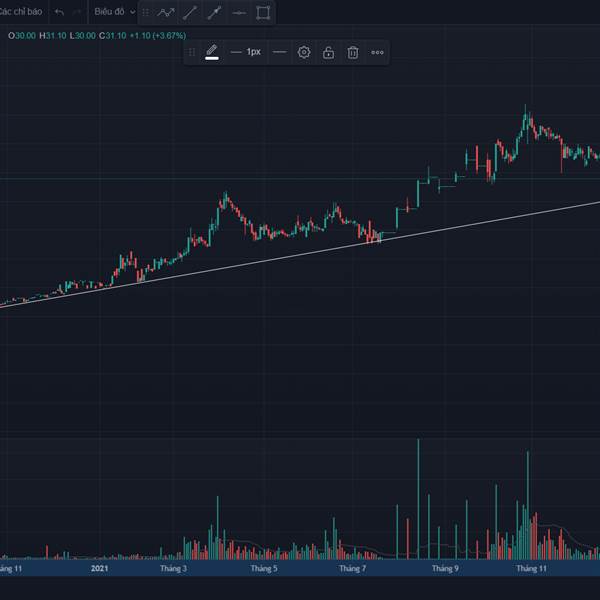Select the horizontal line tool
The width and height of the screenshot is (600, 600).
pyautogui.click(x=239, y=12)
